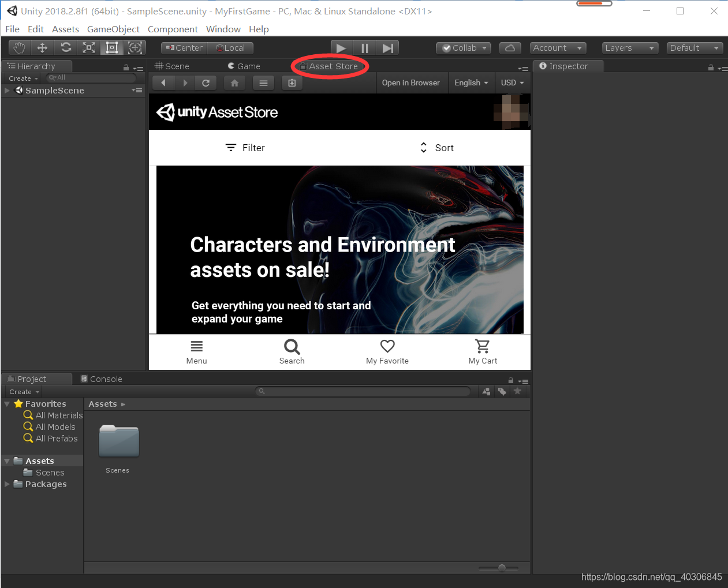Image resolution: width=728 pixels, height=588 pixels.
Task: Open the Default layout dropdown
Action: click(x=695, y=48)
